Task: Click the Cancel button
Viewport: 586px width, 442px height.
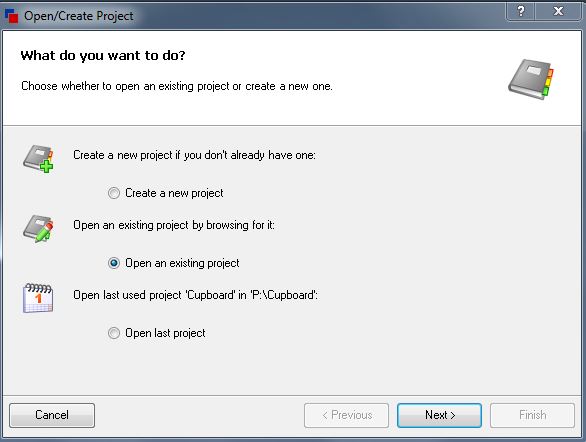Action: (52, 415)
